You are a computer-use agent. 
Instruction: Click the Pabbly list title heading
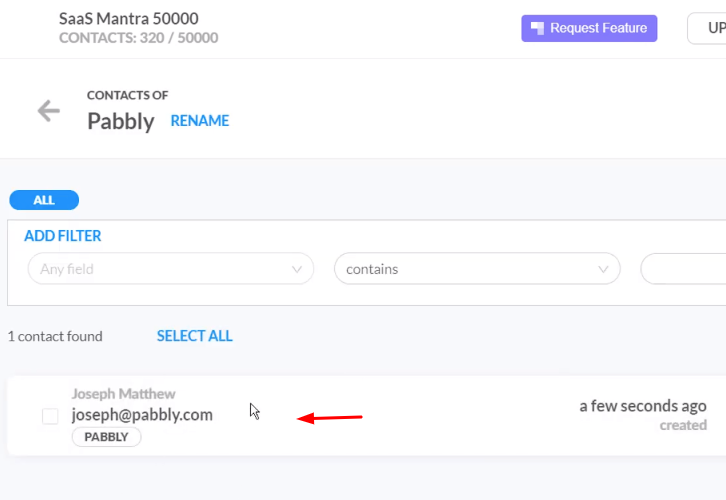point(120,122)
